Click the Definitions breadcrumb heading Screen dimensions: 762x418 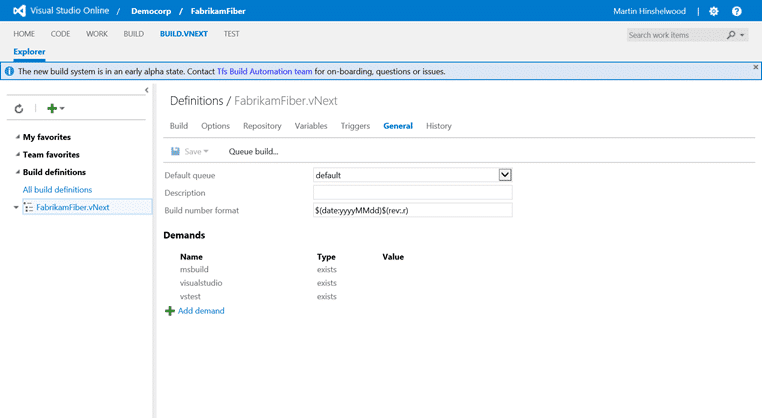point(196,101)
